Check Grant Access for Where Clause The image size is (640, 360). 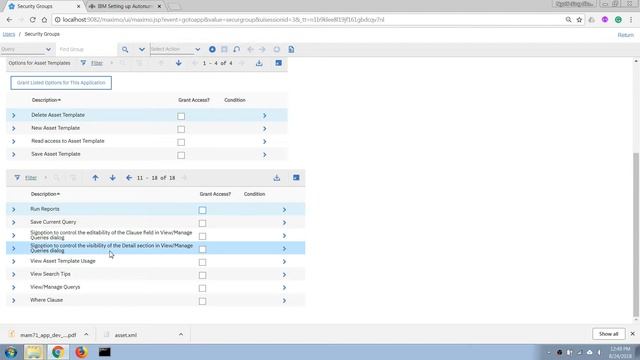pyautogui.click(x=202, y=302)
